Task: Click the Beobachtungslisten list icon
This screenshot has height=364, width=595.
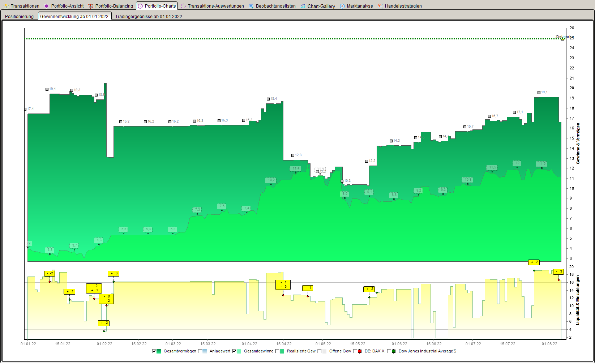Action: pyautogui.click(x=251, y=6)
